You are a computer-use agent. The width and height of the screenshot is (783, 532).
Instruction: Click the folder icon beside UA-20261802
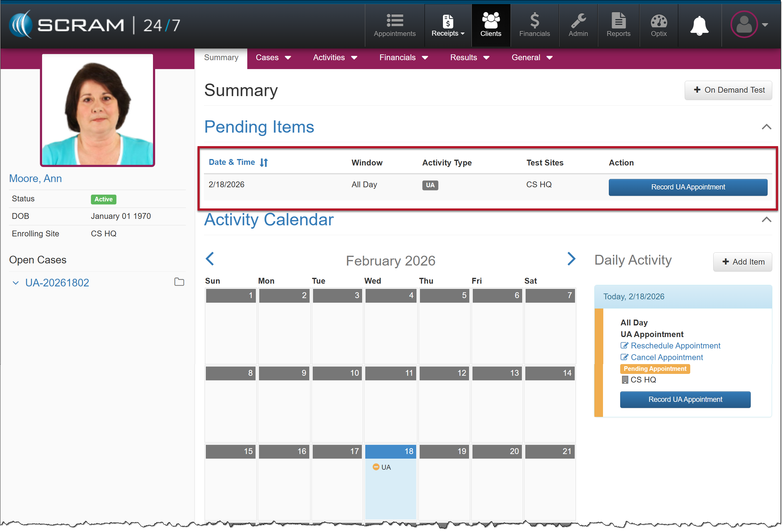coord(179,282)
